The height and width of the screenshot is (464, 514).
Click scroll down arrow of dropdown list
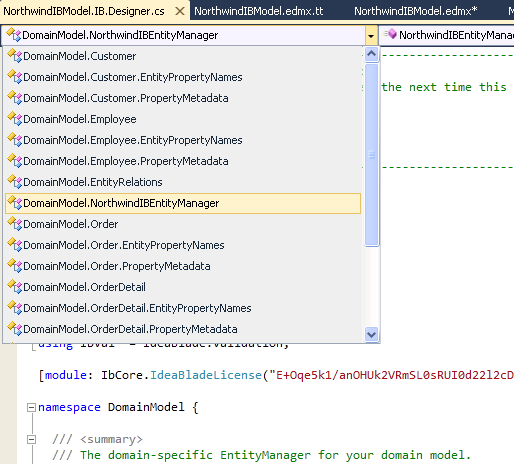pos(371,334)
